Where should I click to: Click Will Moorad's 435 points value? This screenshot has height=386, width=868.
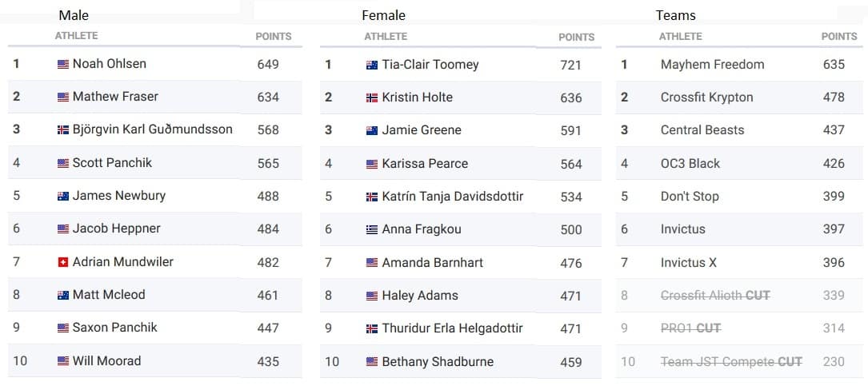(268, 361)
